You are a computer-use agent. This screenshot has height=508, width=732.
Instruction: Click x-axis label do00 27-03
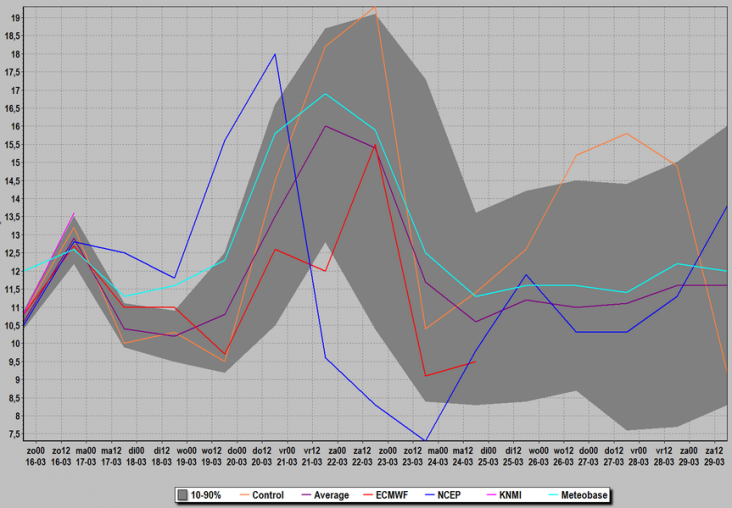588,456
